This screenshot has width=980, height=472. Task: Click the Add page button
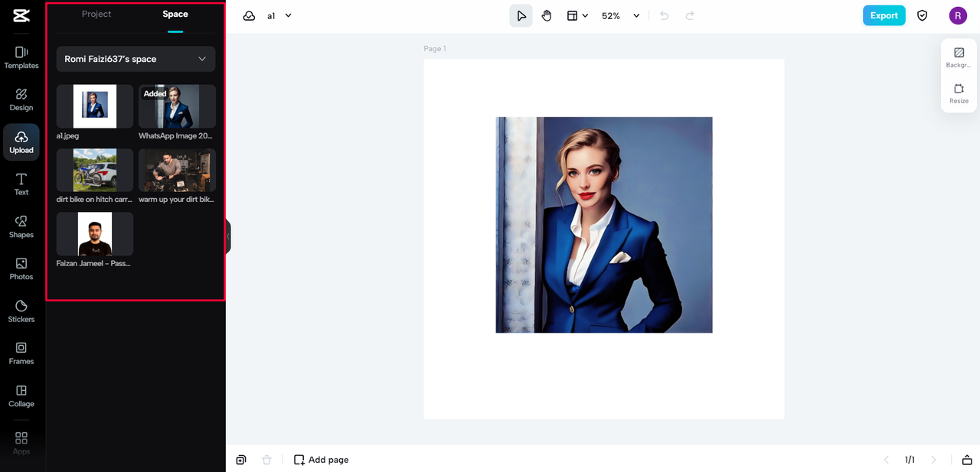(x=322, y=460)
